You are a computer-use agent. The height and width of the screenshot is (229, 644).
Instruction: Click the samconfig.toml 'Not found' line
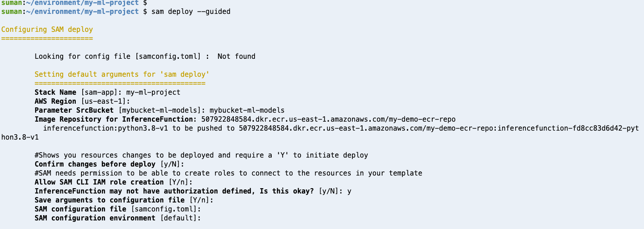(145, 56)
